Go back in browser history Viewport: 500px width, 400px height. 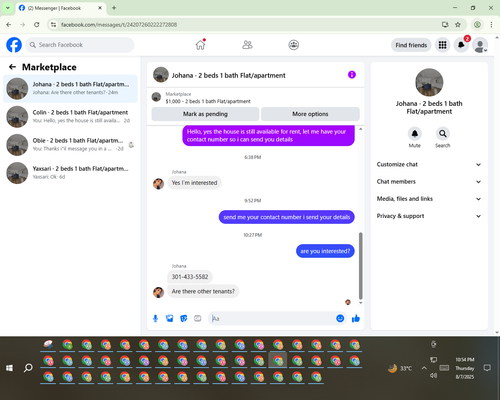pos(9,25)
